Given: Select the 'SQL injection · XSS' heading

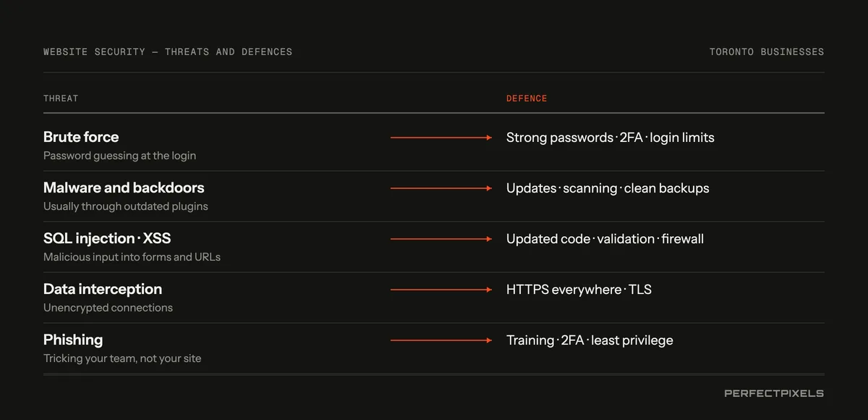Looking at the screenshot, I should 107,238.
